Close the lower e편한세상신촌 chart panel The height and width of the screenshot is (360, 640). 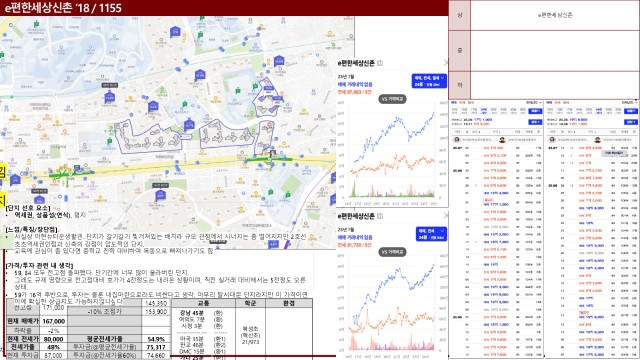click(x=446, y=215)
